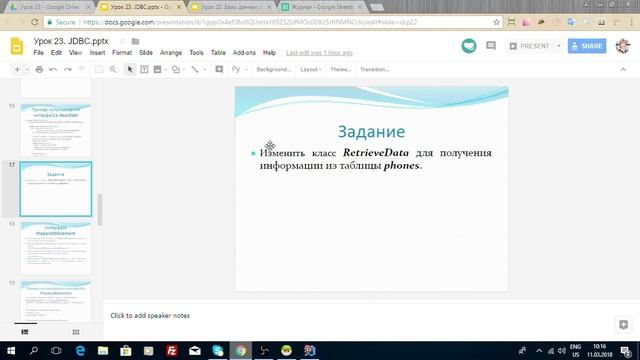
Task: Click the Explore button at bottom right
Action: [x=623, y=324]
